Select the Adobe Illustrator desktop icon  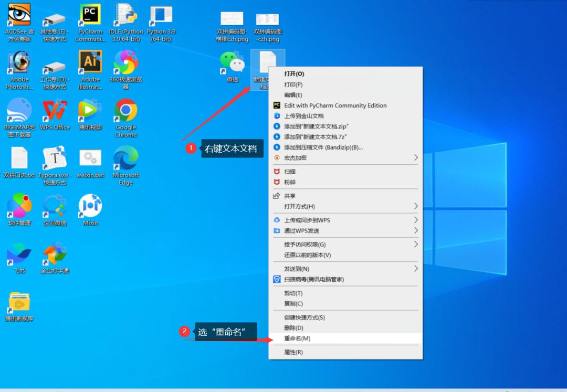[x=90, y=62]
